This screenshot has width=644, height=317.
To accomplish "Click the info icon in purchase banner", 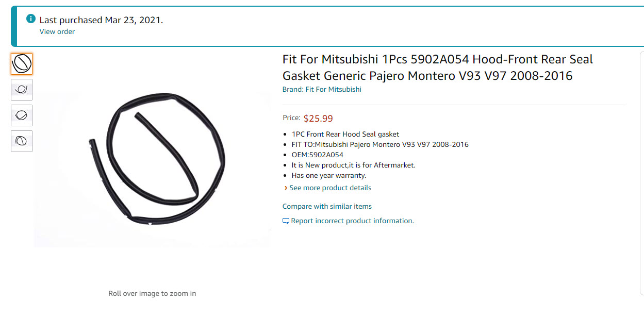I will pyautogui.click(x=31, y=20).
